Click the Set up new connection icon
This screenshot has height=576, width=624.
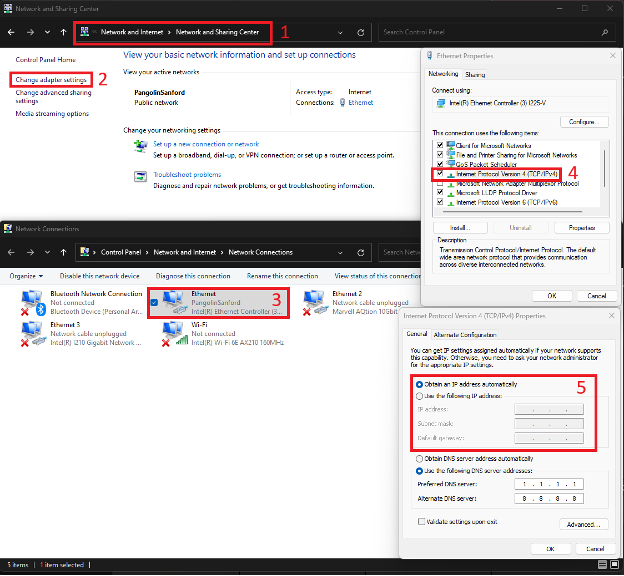pyautogui.click(x=141, y=146)
